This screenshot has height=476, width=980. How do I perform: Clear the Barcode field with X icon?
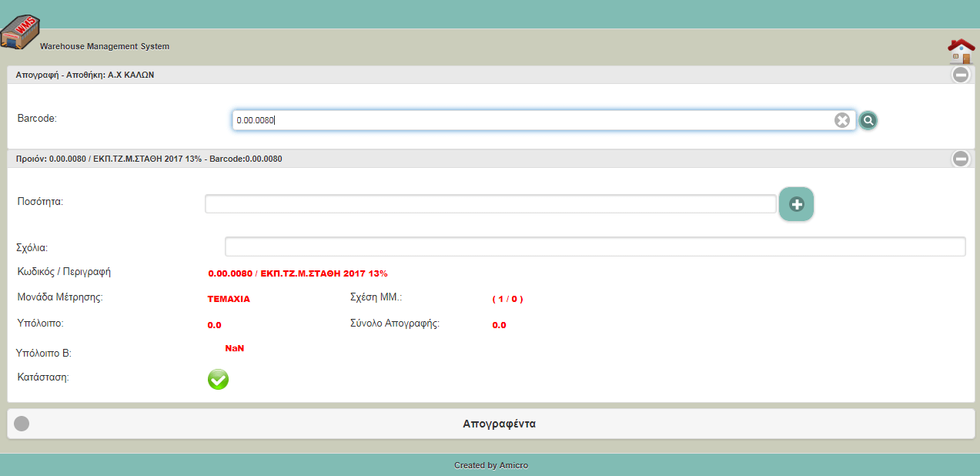pyautogui.click(x=842, y=120)
